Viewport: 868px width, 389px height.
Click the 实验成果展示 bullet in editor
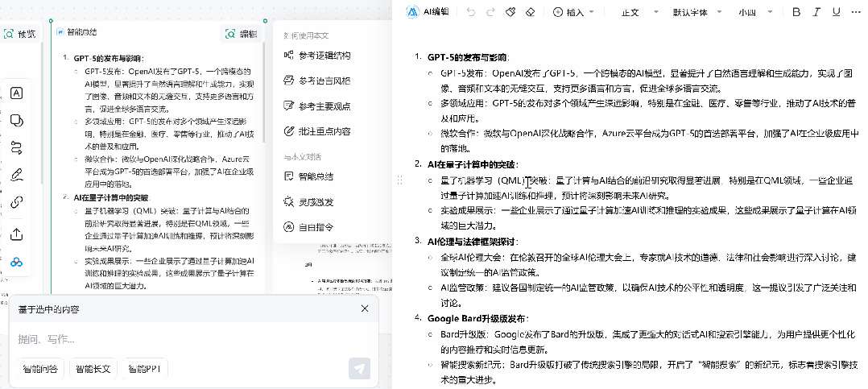[648, 218]
